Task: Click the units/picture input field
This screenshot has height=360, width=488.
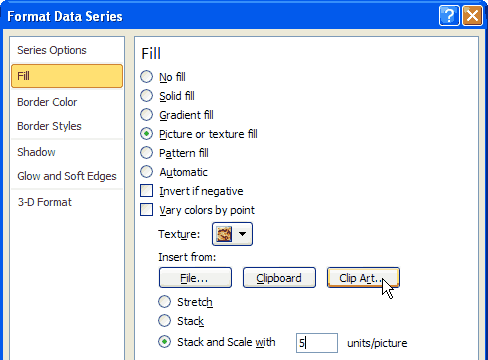Action: pos(317,343)
